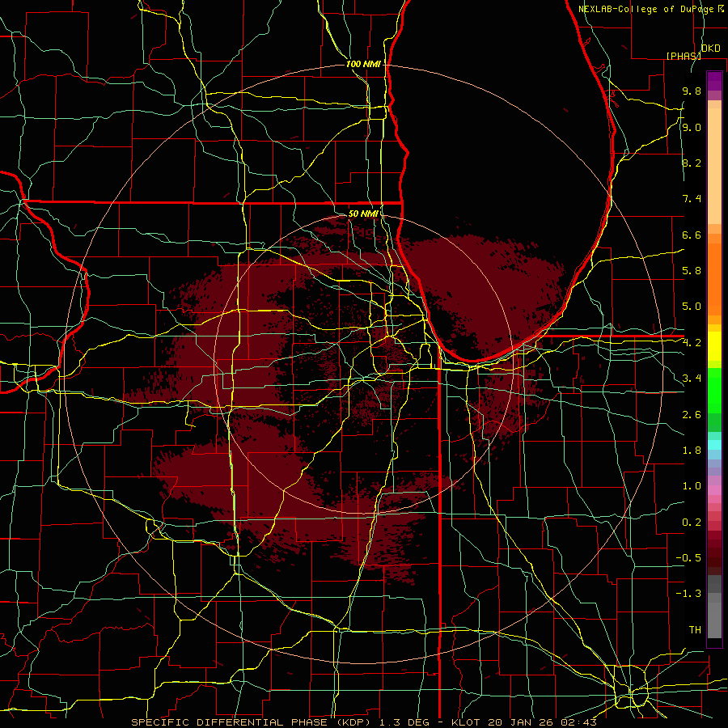The width and height of the screenshot is (728, 728).
Task: Click the gray segment at the color bar bottom
Action: [x=714, y=617]
